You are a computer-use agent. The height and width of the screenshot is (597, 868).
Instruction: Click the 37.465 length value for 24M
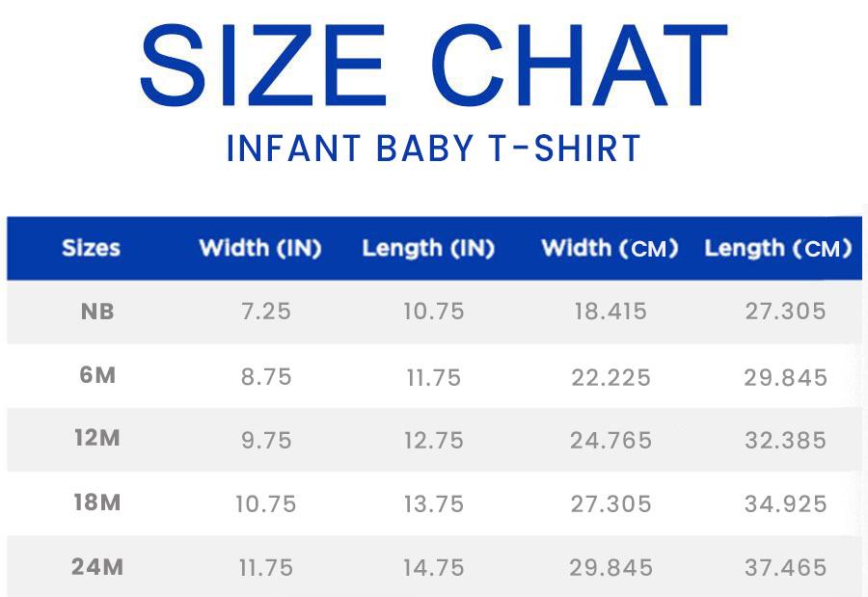pyautogui.click(x=785, y=568)
